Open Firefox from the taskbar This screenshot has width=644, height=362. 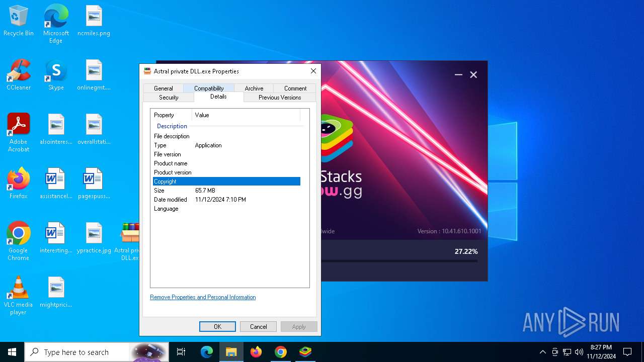[256, 352]
